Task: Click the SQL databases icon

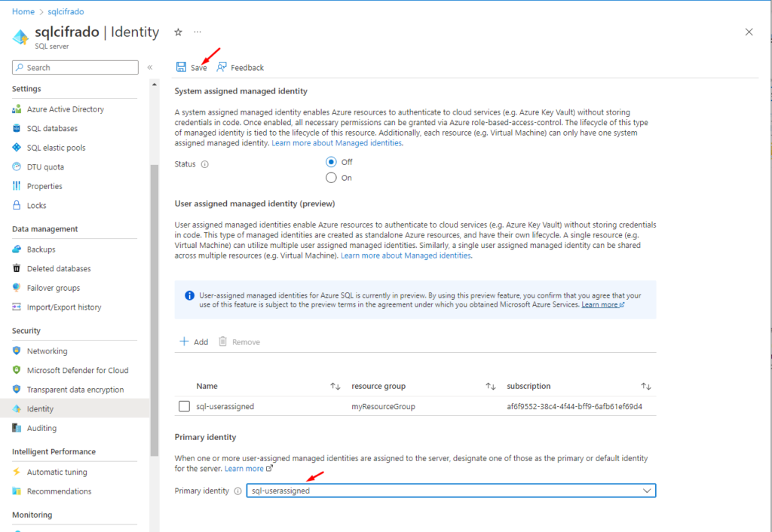Action: pyautogui.click(x=17, y=128)
